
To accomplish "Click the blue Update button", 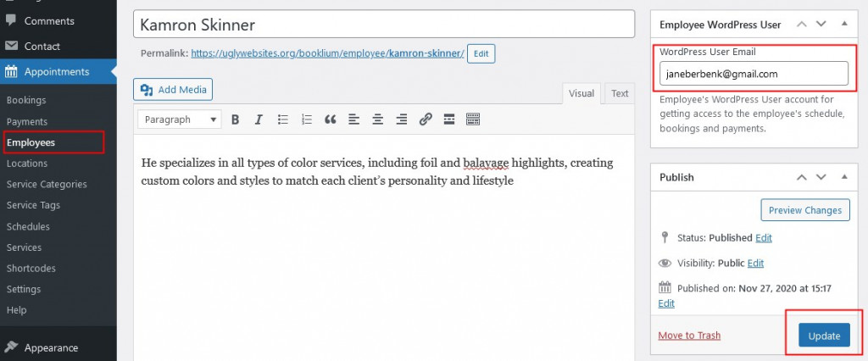I will (x=824, y=336).
